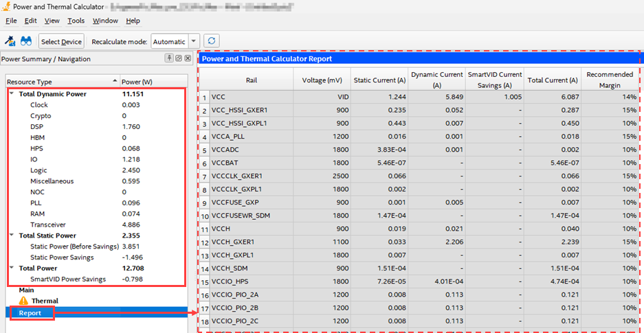Image resolution: width=644 pixels, height=333 pixels.
Task: Float the Power Summary / Navigation panel
Action: coord(179,58)
